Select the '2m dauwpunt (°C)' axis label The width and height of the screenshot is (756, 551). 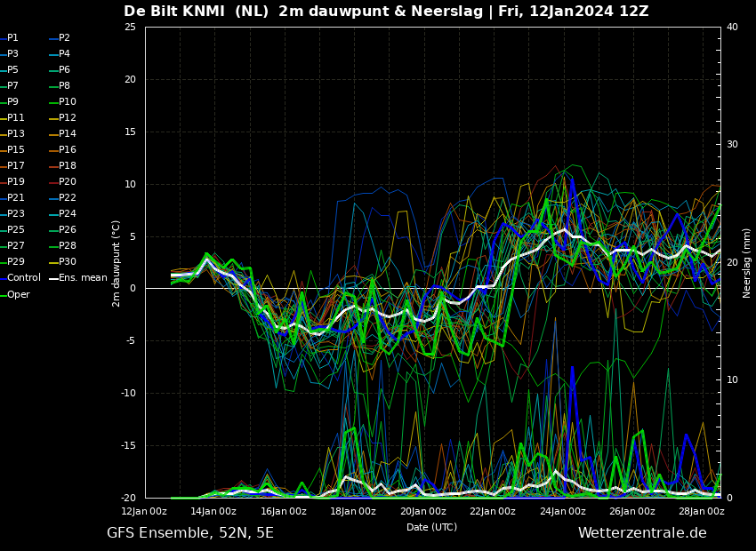point(116,263)
